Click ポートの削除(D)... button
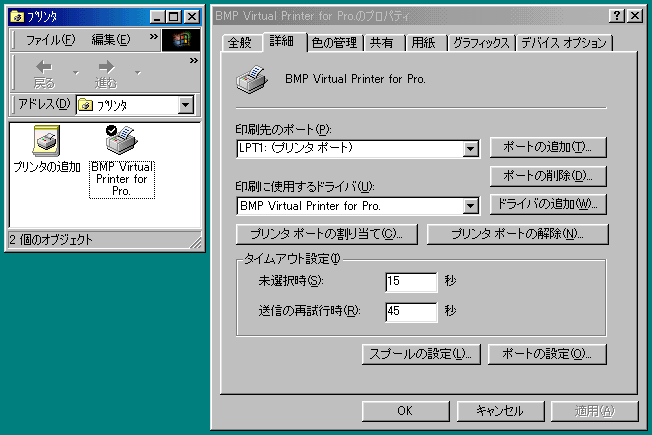 548,176
